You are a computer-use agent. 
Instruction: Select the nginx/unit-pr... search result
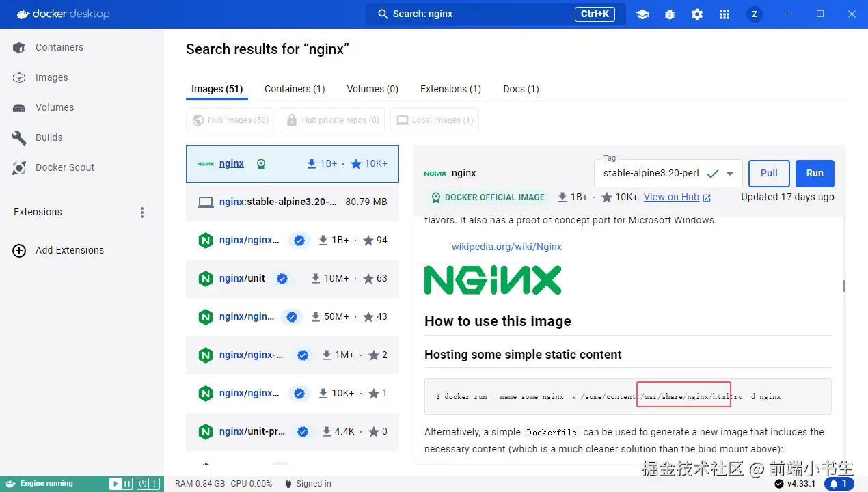click(293, 432)
